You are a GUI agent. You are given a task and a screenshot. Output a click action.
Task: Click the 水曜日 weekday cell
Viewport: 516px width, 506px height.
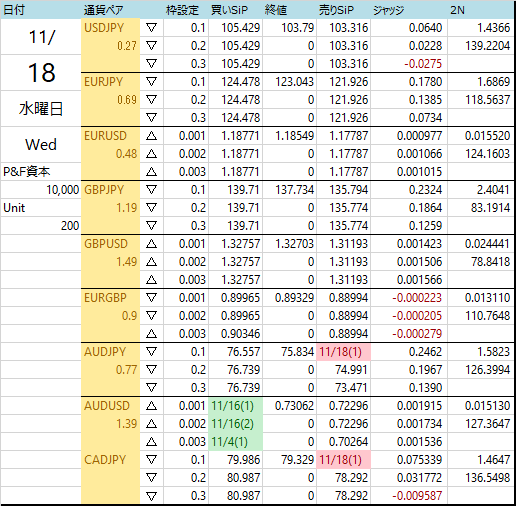tap(41, 109)
